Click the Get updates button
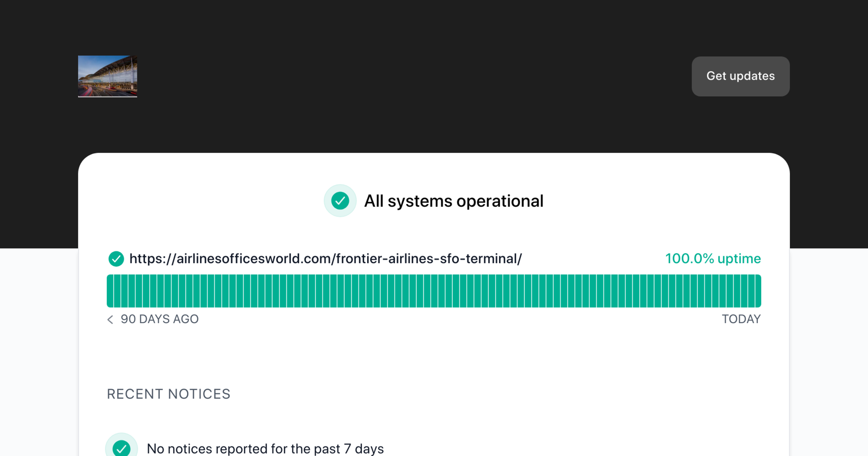 [x=740, y=76]
